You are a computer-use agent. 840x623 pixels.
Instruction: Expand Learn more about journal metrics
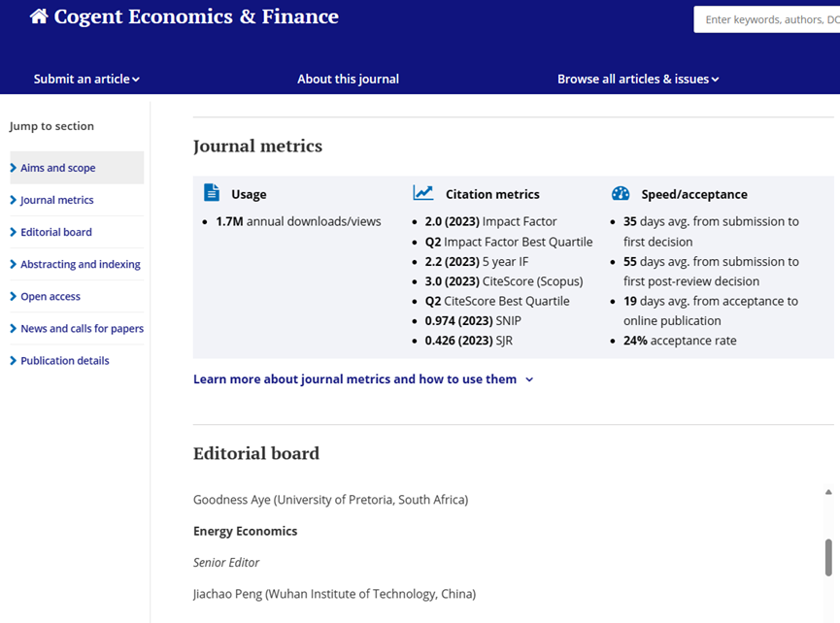click(363, 379)
